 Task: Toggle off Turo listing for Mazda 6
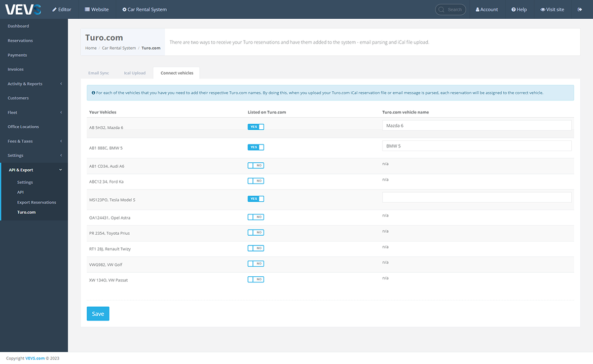coord(255,127)
